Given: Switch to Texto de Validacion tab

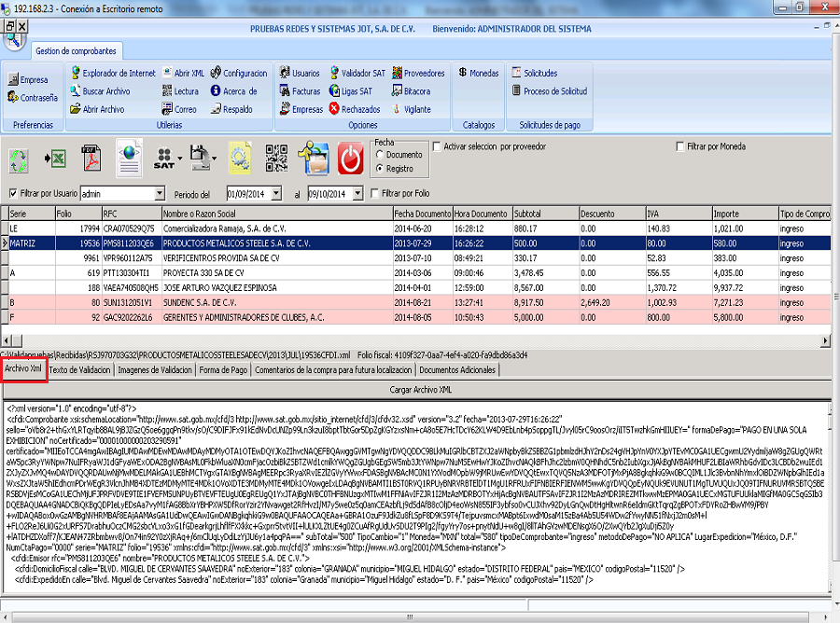Looking at the screenshot, I should pos(81,369).
